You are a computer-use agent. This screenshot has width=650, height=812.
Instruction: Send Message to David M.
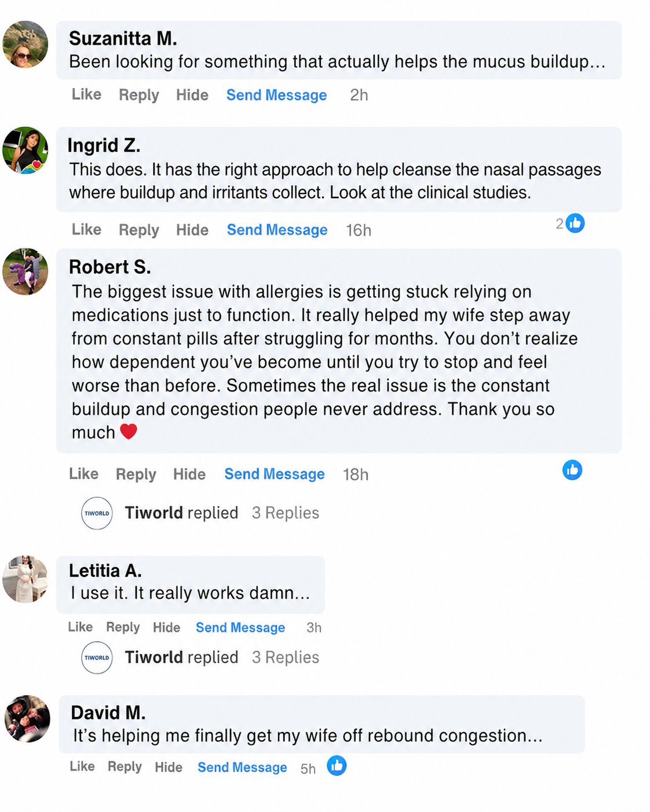tap(242, 767)
